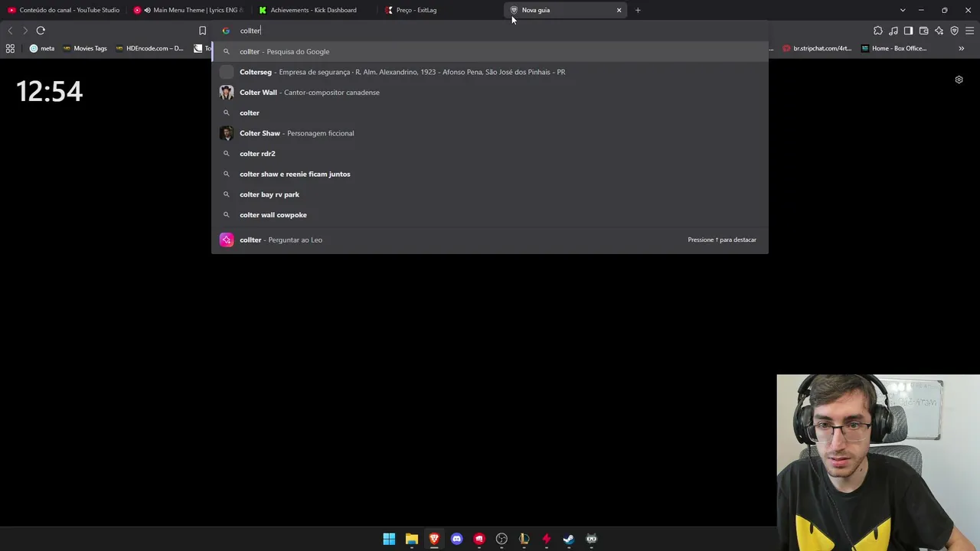This screenshot has height=551, width=980.
Task: Choose Colter Wall singer suggestion
Action: point(490,93)
